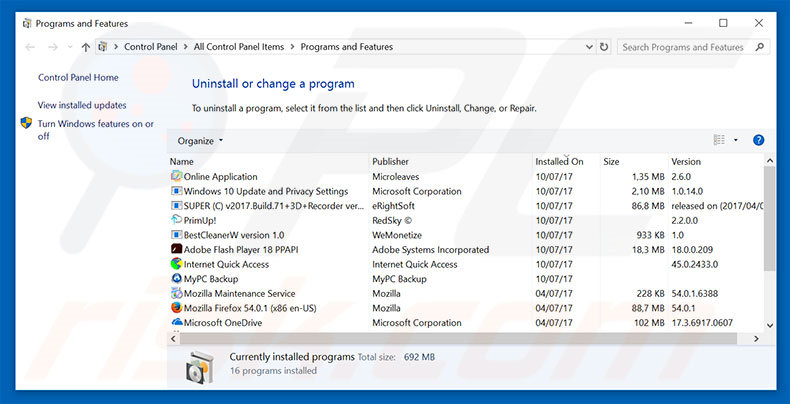Click the address bar location icon
790x404 pixels.
point(103,47)
